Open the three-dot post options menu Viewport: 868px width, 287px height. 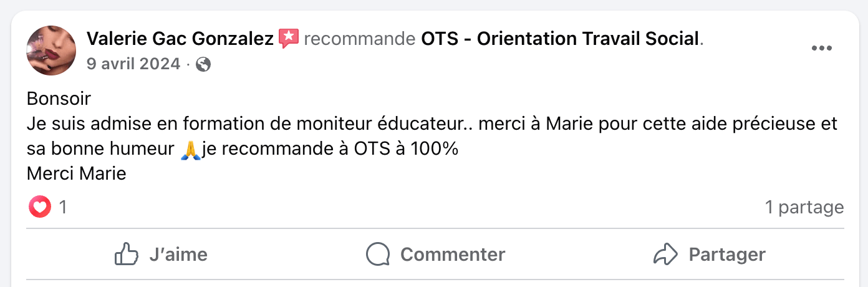coord(821,49)
